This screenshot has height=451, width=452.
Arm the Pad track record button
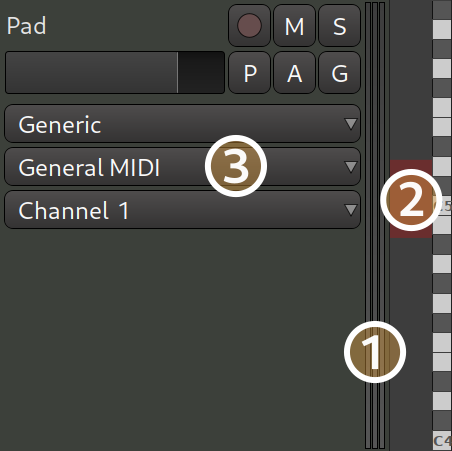[x=249, y=26]
